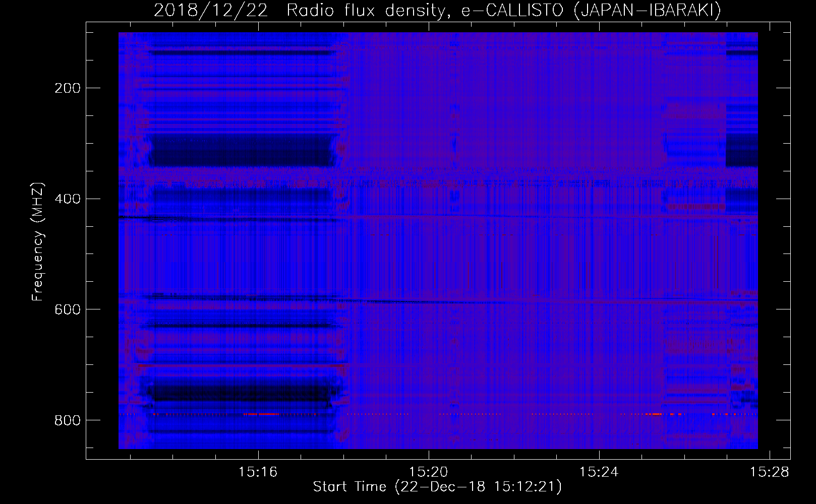Click the plot title 'Radio flux density, e-CALLISTO (JAPAN-IBARAKI)'

point(504,10)
